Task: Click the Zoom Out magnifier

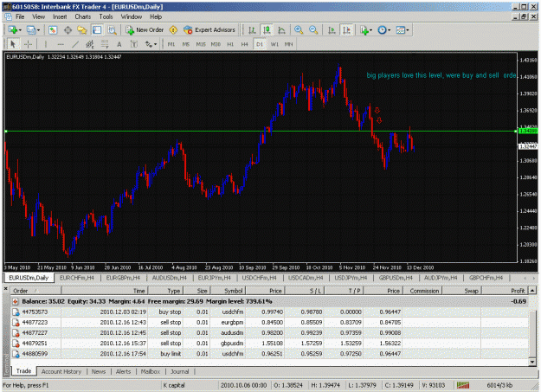Action: (313, 30)
